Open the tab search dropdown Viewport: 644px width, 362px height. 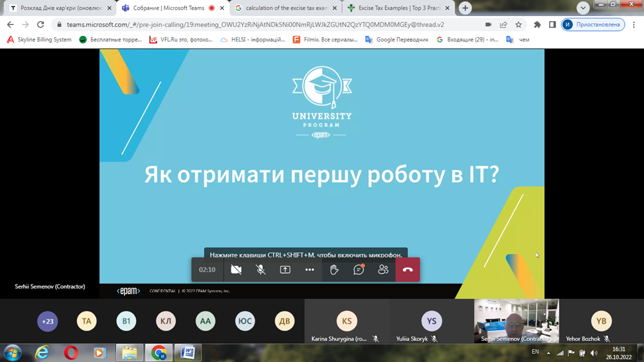(x=583, y=8)
